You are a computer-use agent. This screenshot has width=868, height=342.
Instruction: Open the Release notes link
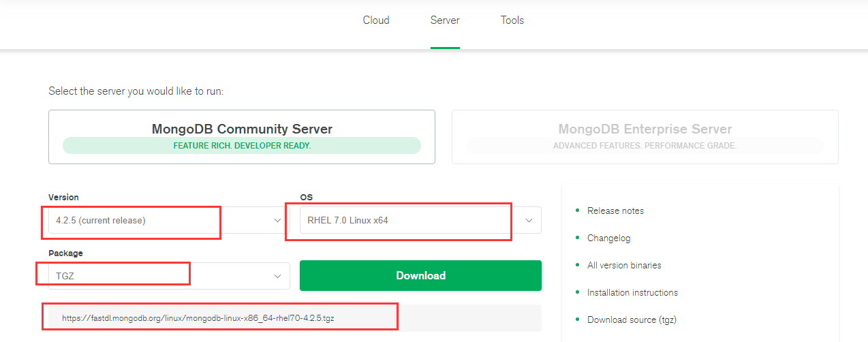(x=615, y=211)
